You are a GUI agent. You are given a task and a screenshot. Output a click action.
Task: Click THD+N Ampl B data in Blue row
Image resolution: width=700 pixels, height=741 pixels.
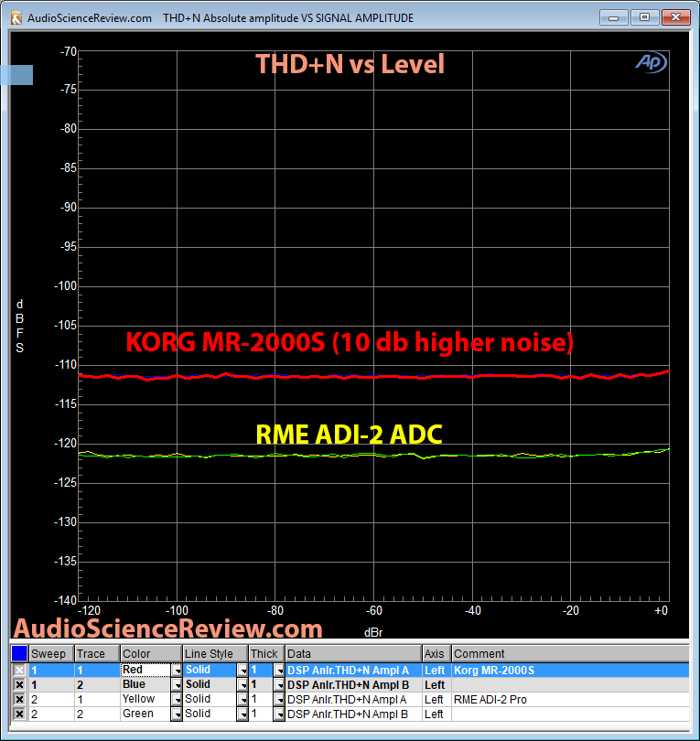point(353,685)
